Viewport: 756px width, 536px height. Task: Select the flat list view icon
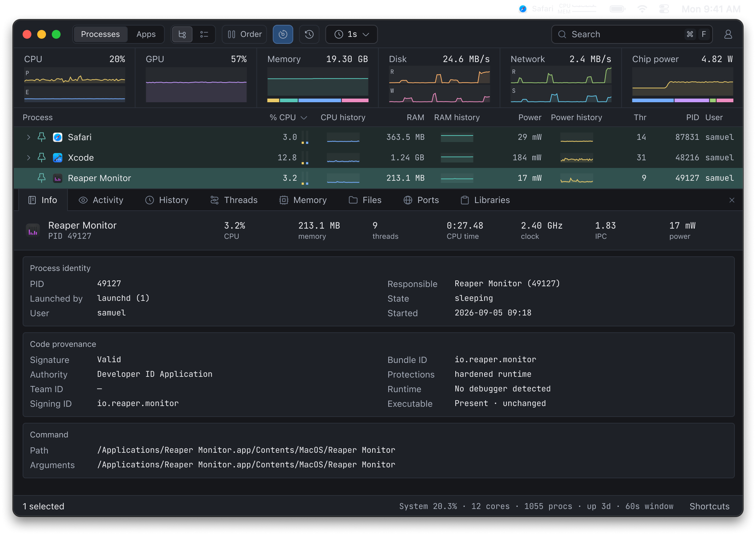204,34
